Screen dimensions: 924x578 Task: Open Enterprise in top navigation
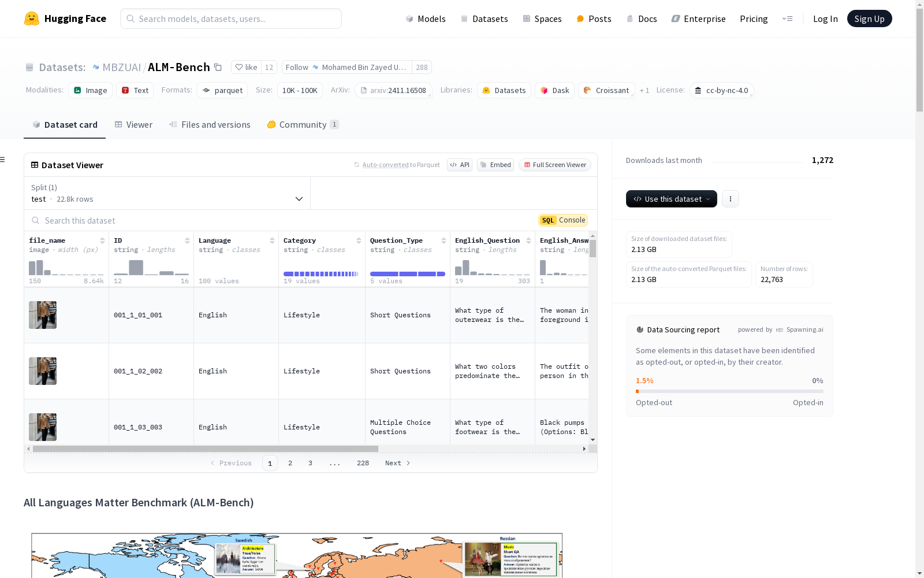pos(699,18)
